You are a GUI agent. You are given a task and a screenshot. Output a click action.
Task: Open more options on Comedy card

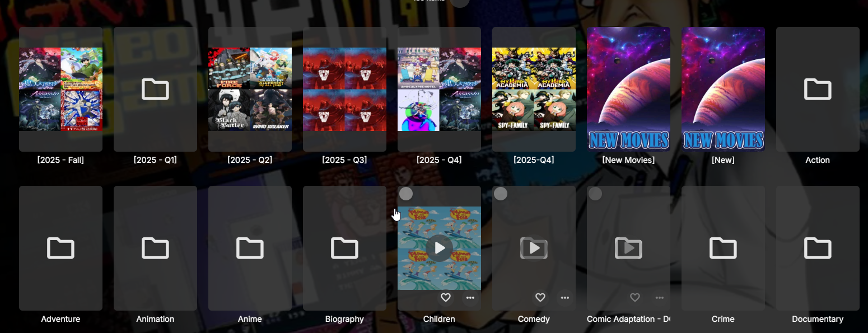[565, 298]
